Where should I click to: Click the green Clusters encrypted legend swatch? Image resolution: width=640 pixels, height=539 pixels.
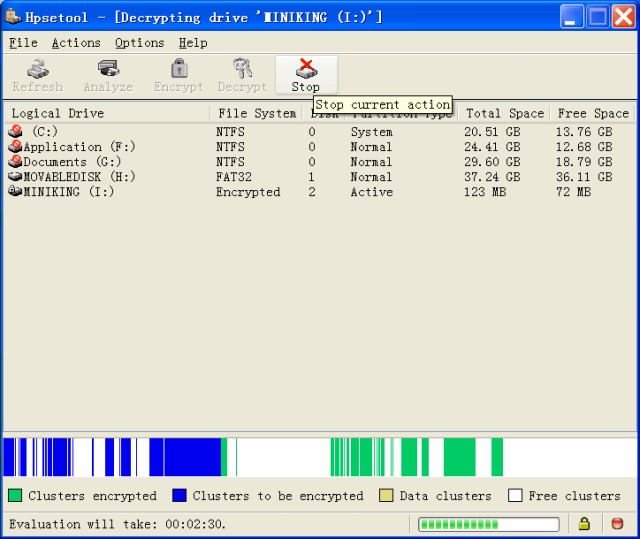[15, 496]
